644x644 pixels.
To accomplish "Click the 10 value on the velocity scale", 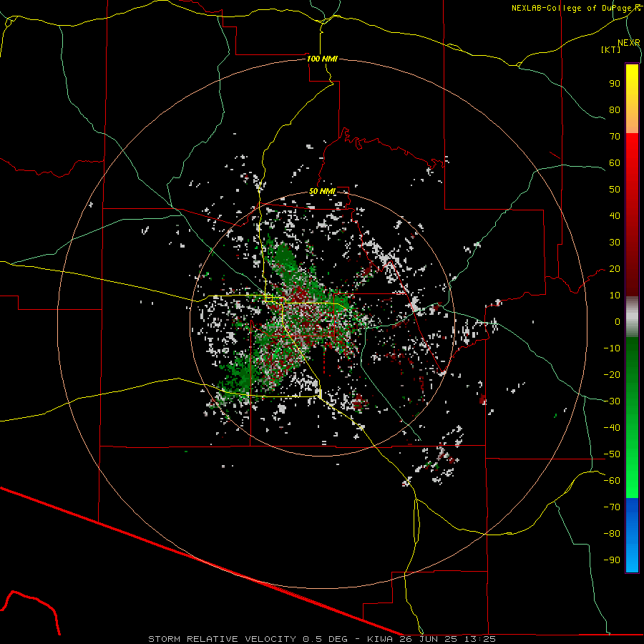I will pos(615,296).
